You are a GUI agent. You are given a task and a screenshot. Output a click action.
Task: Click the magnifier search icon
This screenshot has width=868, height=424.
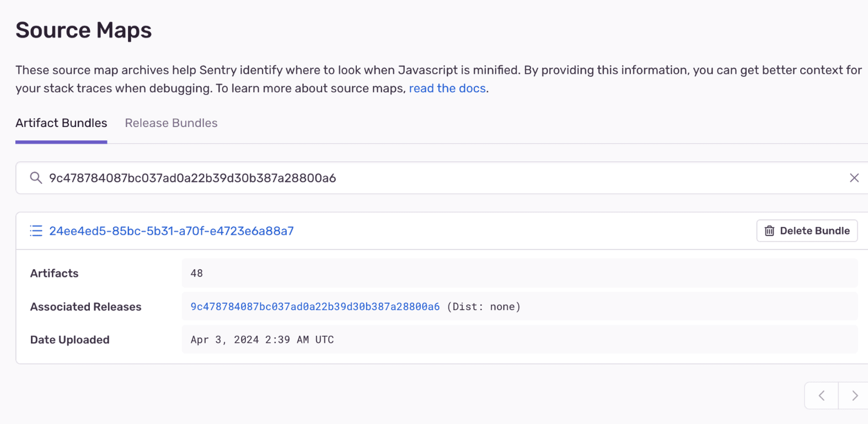36,178
